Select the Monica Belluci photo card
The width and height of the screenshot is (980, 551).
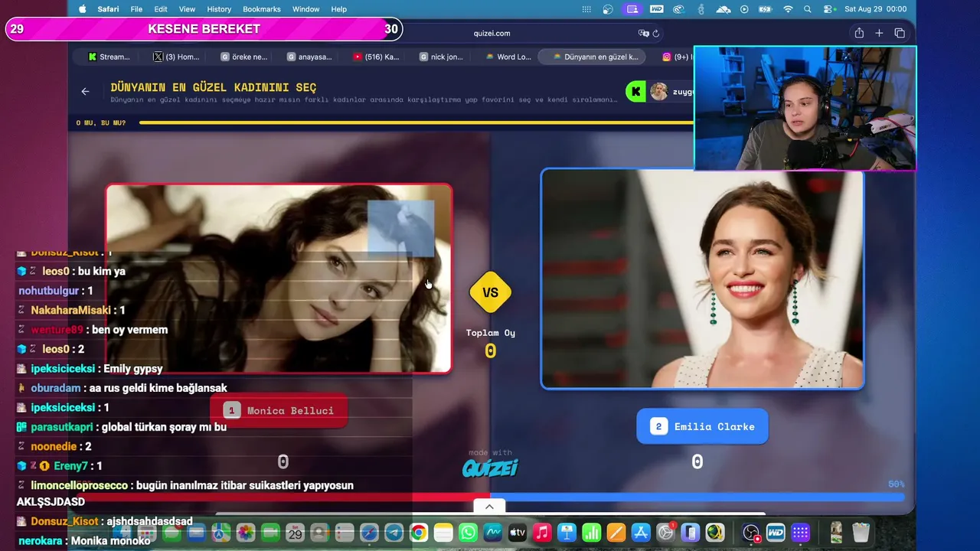[x=279, y=279]
